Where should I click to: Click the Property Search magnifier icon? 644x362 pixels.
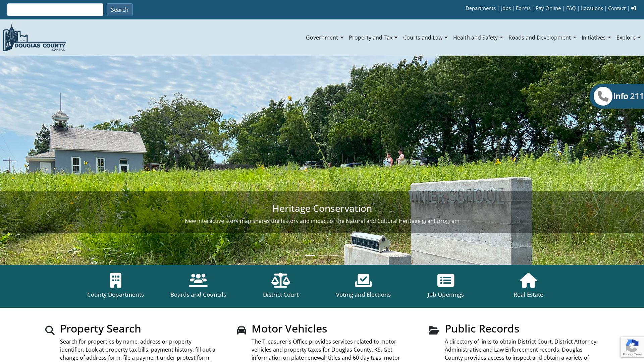[x=50, y=330]
